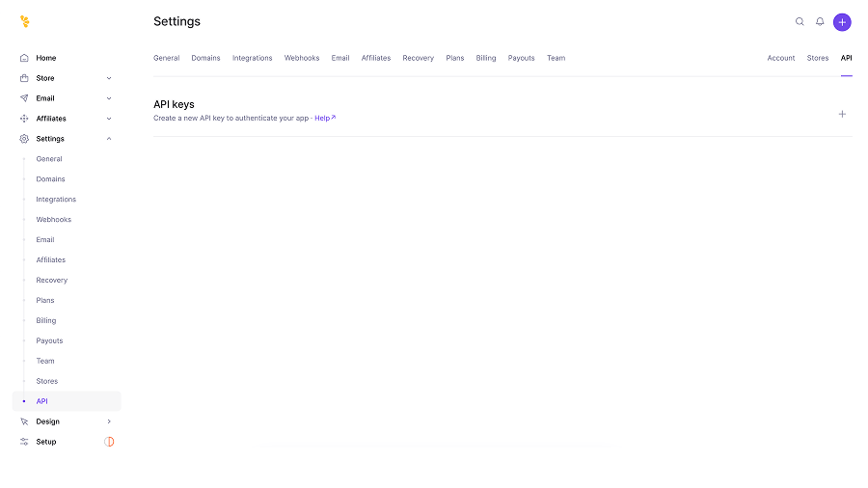
Task: Switch to the Billing tab
Action: tap(486, 58)
